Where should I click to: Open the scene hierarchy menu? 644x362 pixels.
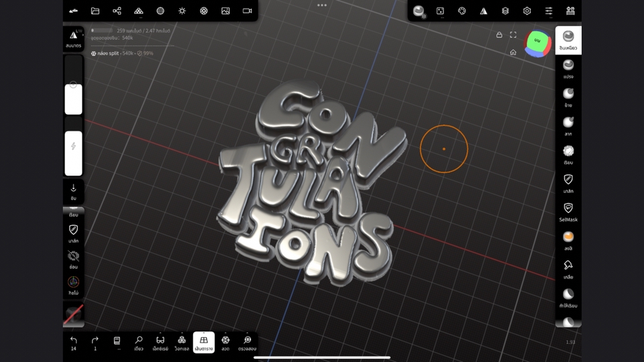point(117,11)
